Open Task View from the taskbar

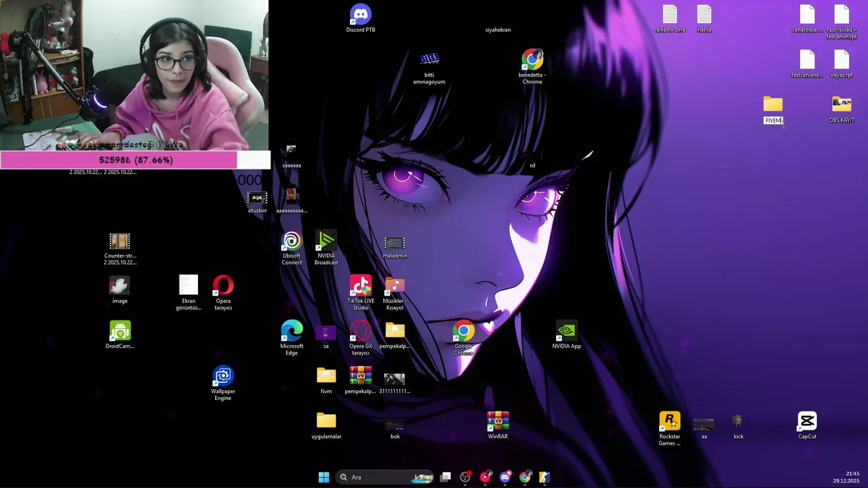click(x=446, y=477)
